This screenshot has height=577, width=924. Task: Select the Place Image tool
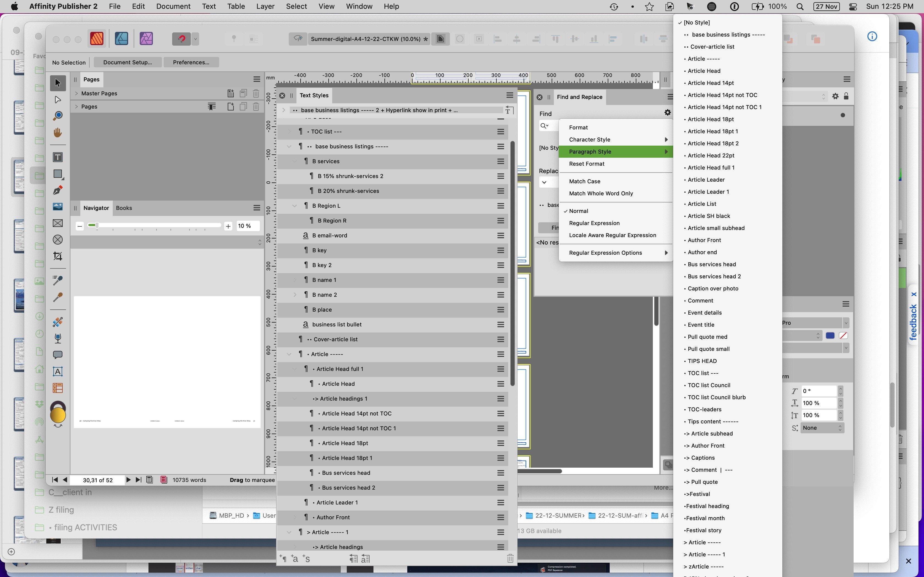point(58,206)
